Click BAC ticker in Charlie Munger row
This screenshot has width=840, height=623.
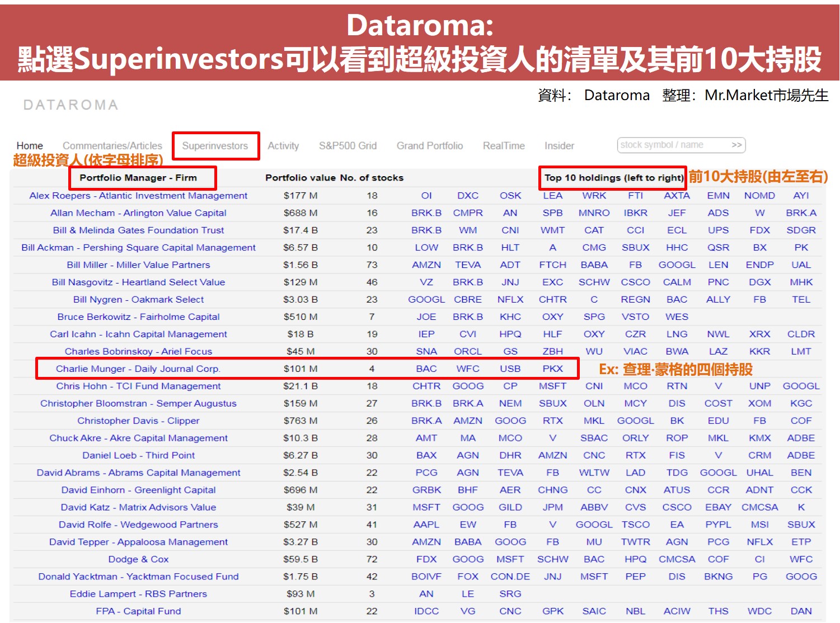point(426,369)
